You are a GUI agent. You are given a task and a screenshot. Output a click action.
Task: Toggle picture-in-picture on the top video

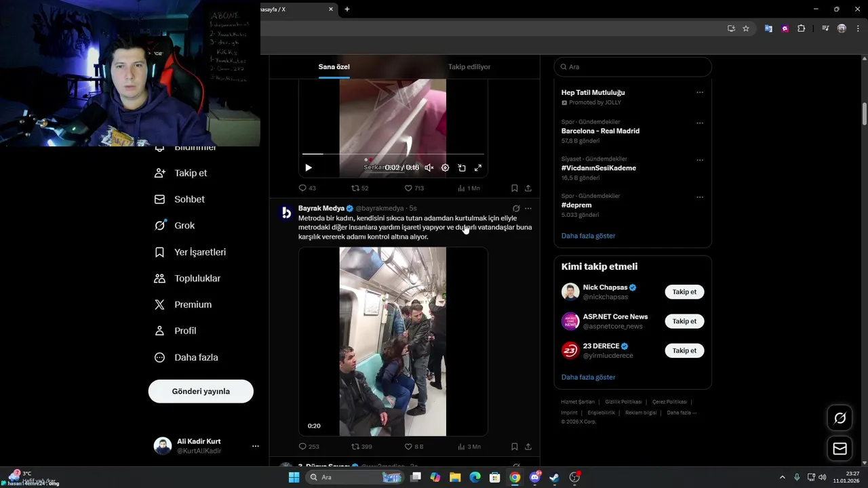coord(462,167)
